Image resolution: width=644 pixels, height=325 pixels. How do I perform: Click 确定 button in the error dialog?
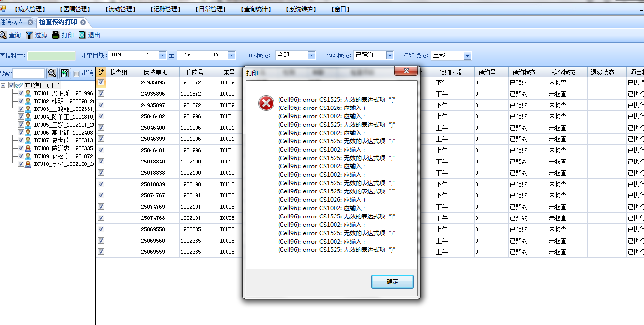pyautogui.click(x=392, y=282)
